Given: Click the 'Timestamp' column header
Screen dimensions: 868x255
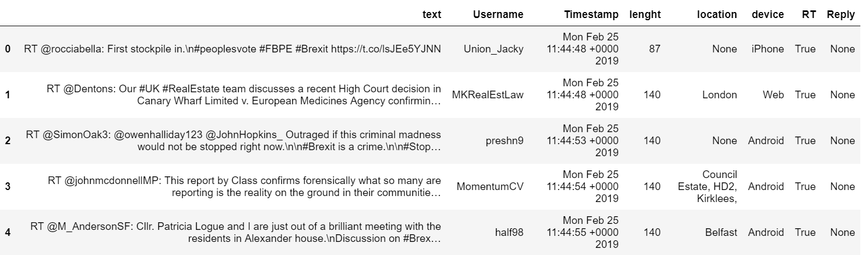Looking at the screenshot, I should coord(591,15).
